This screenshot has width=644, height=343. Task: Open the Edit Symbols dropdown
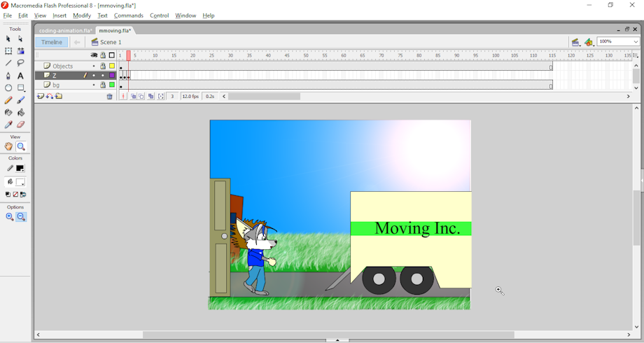(589, 42)
